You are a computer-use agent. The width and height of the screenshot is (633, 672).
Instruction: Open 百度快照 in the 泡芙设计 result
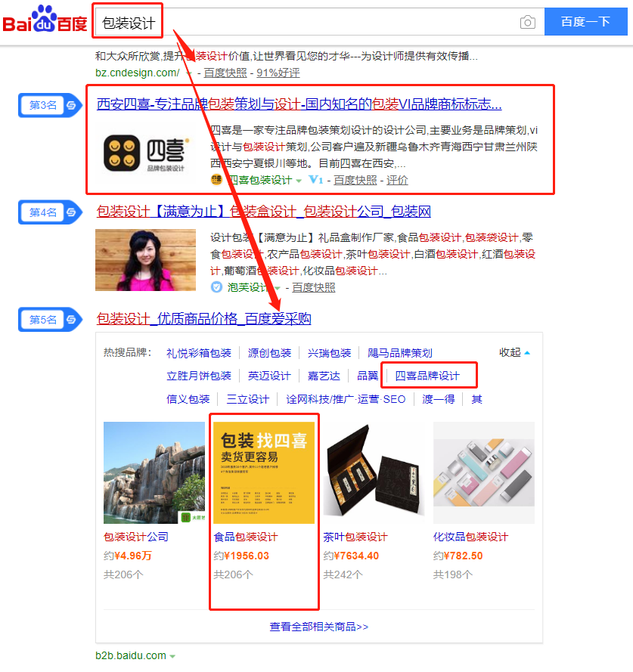(x=314, y=287)
